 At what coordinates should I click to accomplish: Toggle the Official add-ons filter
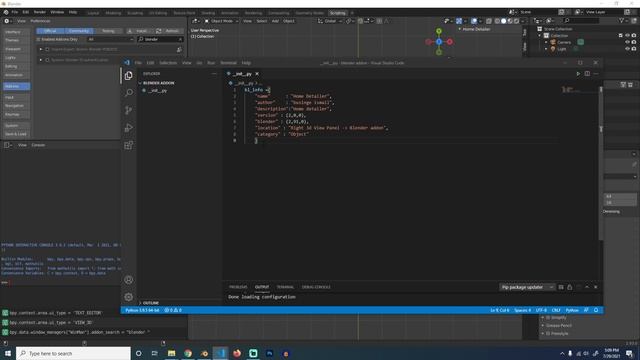[50, 31]
